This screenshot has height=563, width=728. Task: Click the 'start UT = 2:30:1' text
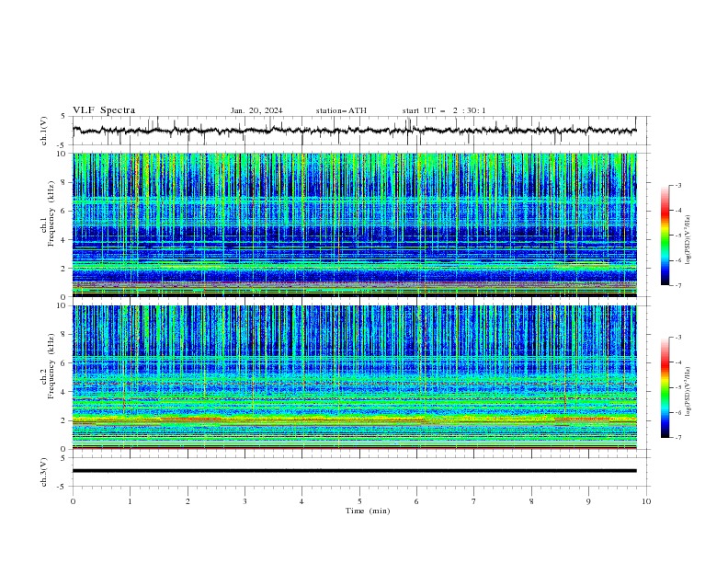(x=444, y=110)
